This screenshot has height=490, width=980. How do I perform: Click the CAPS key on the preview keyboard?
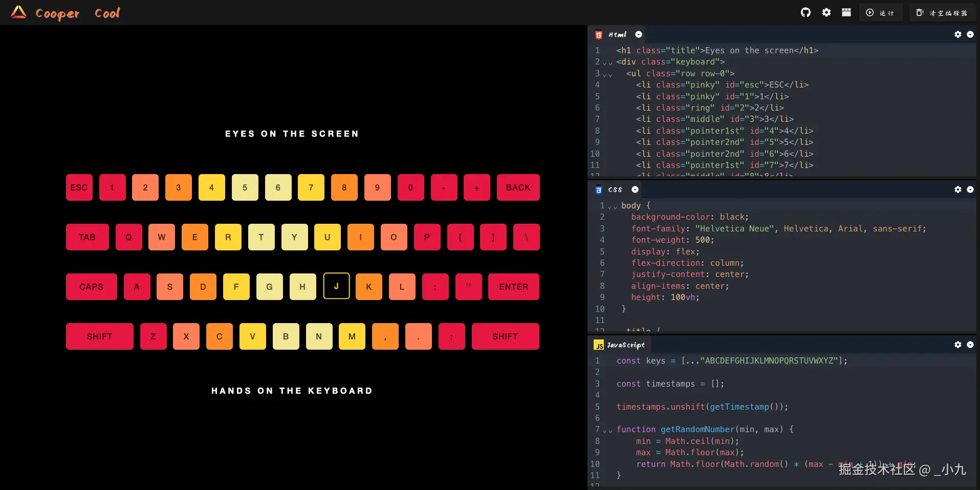click(92, 287)
